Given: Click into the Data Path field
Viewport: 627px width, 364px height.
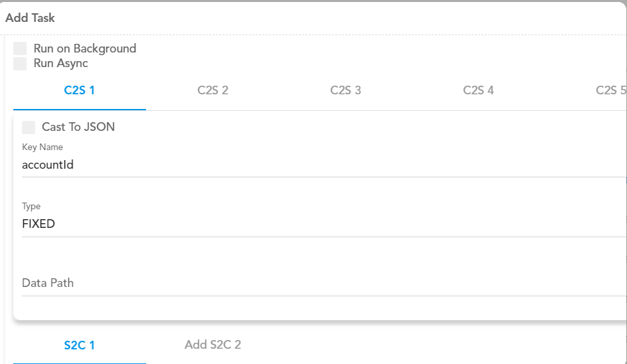Looking at the screenshot, I should click(323, 283).
